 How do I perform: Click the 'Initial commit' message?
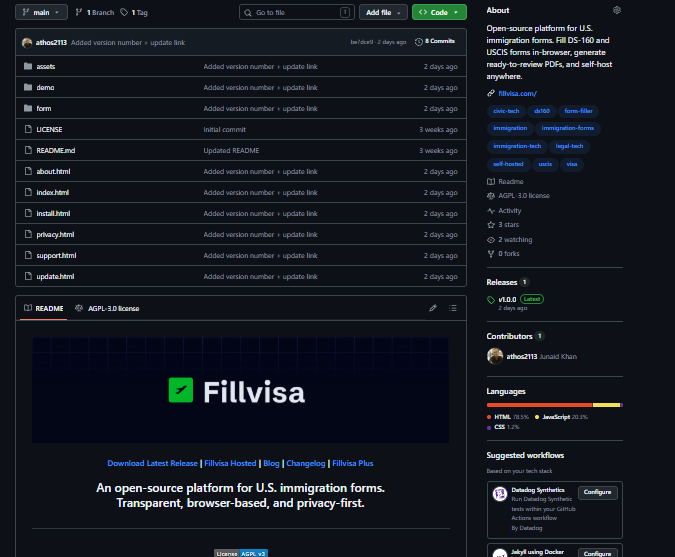(x=224, y=130)
